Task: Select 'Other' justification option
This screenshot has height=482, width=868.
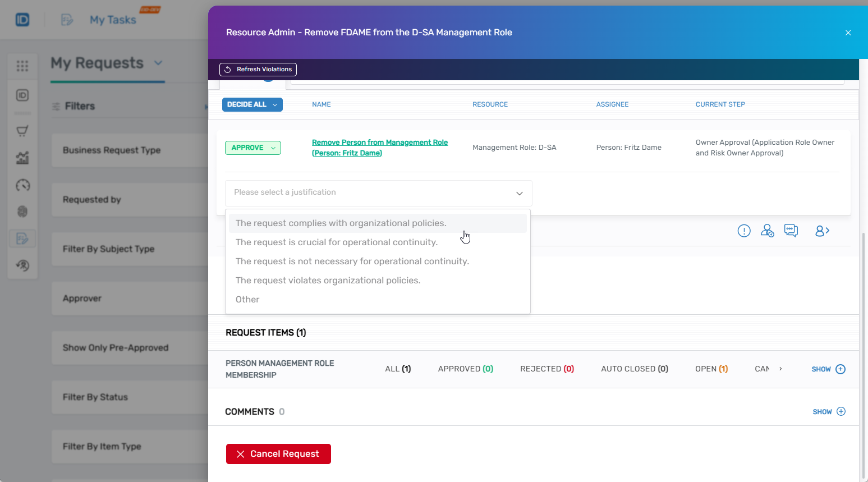Action: (x=247, y=300)
